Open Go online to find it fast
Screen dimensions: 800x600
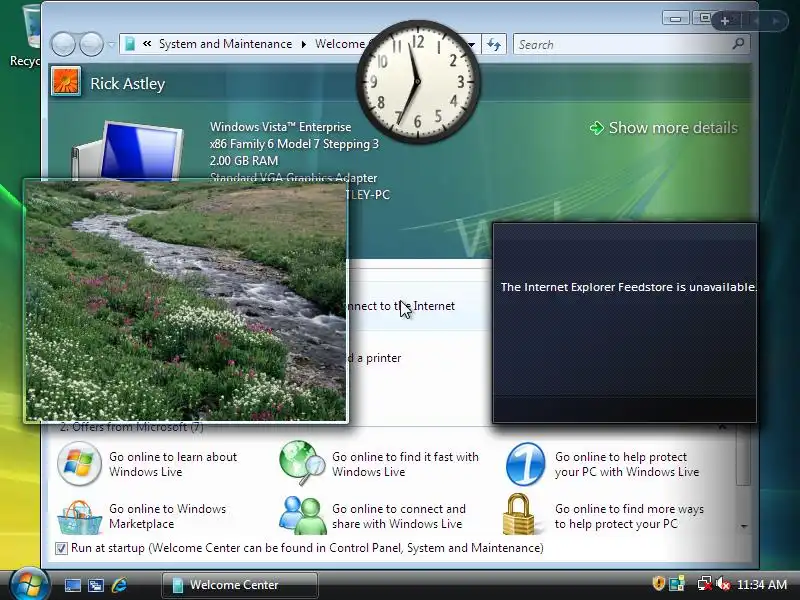click(x=405, y=464)
